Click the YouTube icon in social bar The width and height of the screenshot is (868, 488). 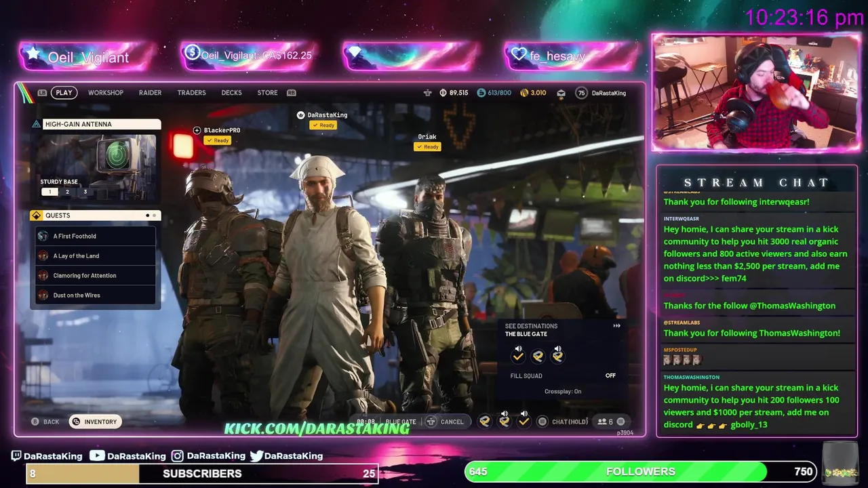(x=97, y=455)
